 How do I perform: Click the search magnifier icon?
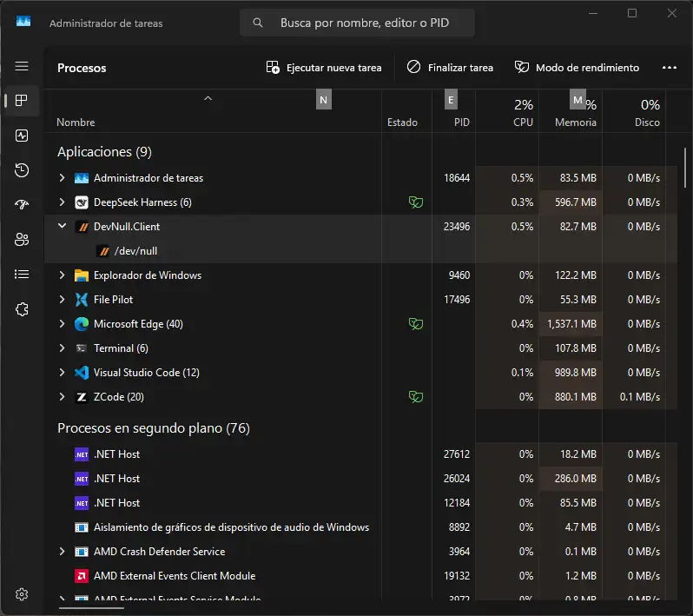tap(258, 23)
